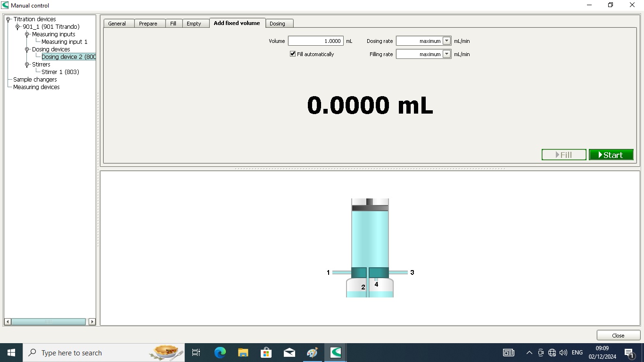Click the tree panel horizontal scrollbar
644x362 pixels.
tap(49, 321)
